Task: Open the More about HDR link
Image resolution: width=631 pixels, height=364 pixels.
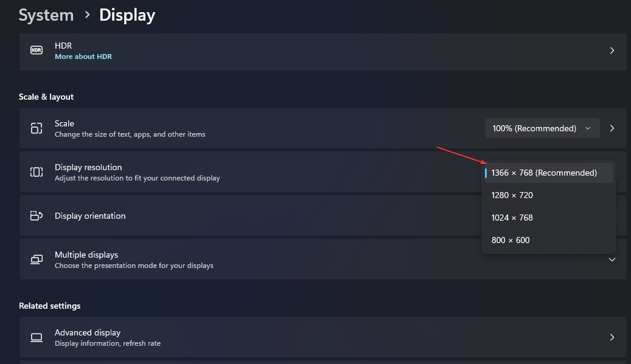Action: click(x=83, y=57)
